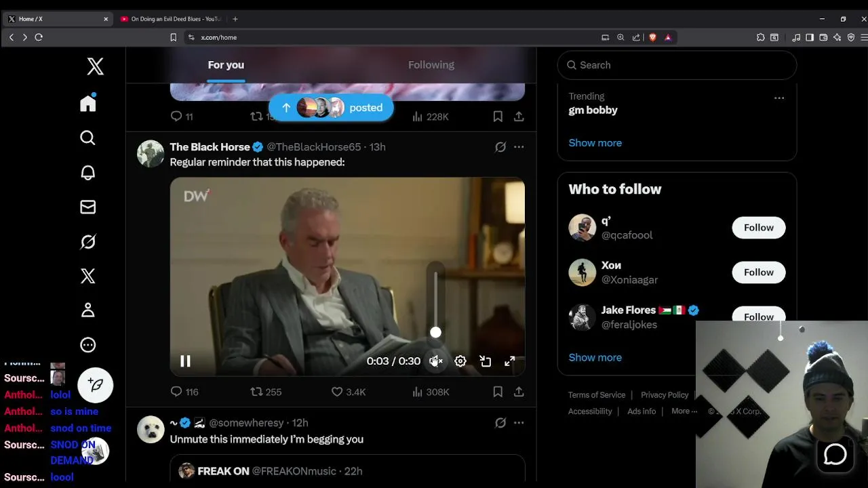Open Profile with the sidebar person icon
Image resolution: width=868 pixels, height=488 pixels.
[87, 310]
